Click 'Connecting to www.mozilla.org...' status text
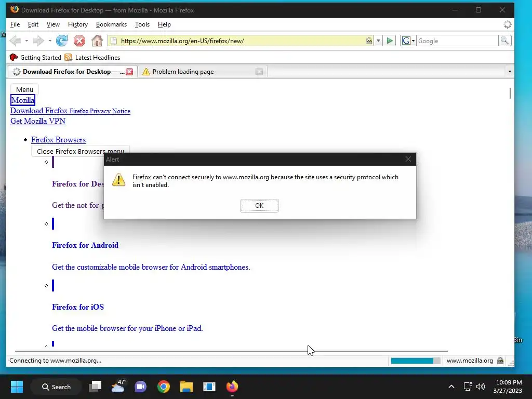 tap(55, 361)
